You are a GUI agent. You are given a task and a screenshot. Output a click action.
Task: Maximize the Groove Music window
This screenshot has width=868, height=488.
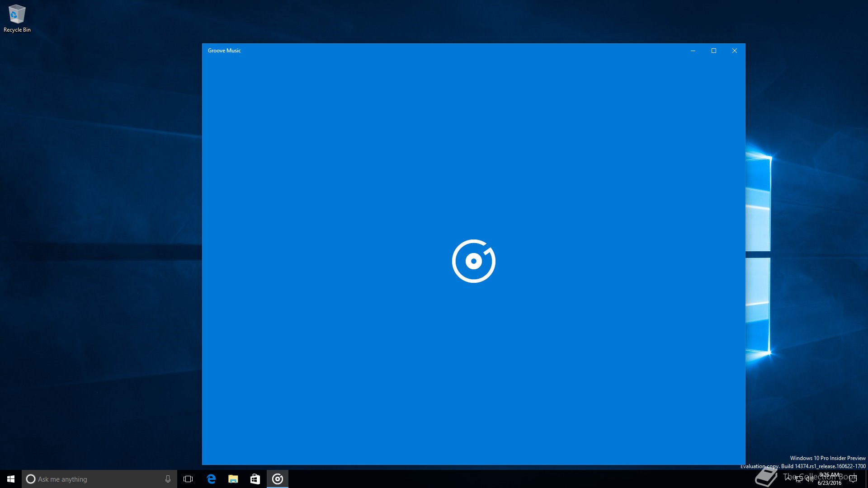tap(714, 51)
